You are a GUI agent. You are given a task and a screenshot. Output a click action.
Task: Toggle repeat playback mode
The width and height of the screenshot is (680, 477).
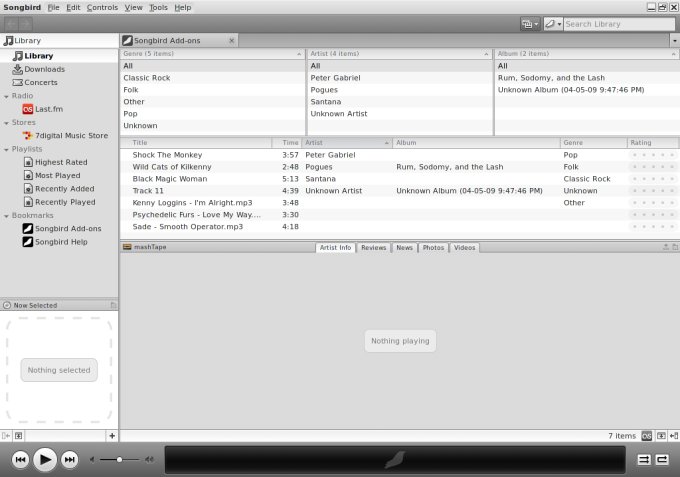(662, 459)
